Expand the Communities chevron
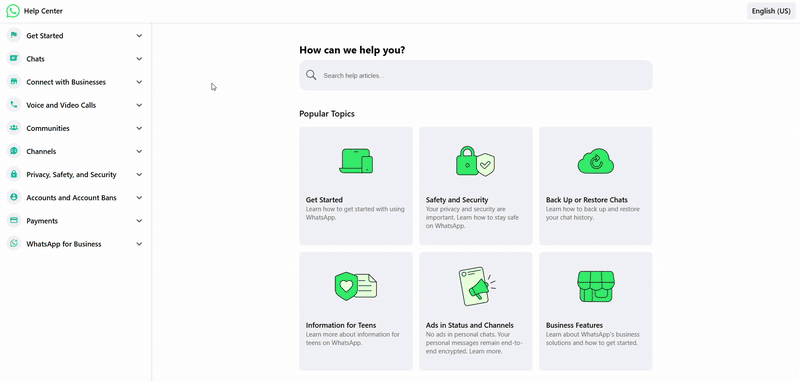Screen dimensions: 800x382 (139, 128)
